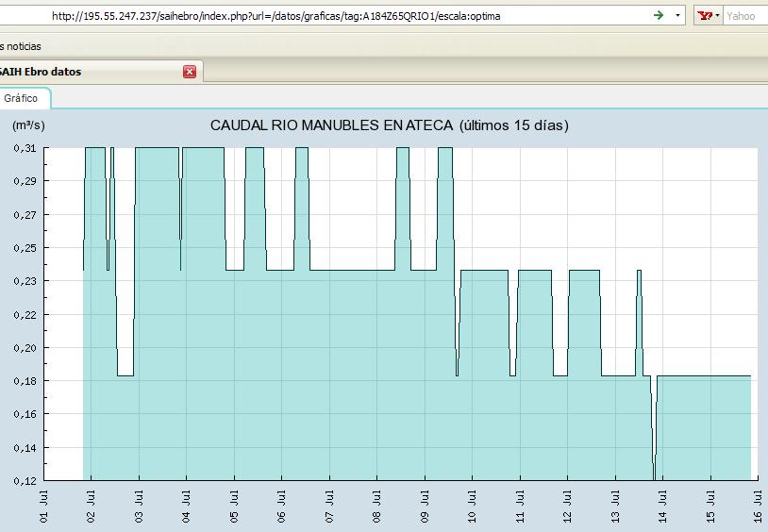Image resolution: width=768 pixels, height=532 pixels.
Task: Click the 16 Jul date marker on axis
Action: (759, 507)
